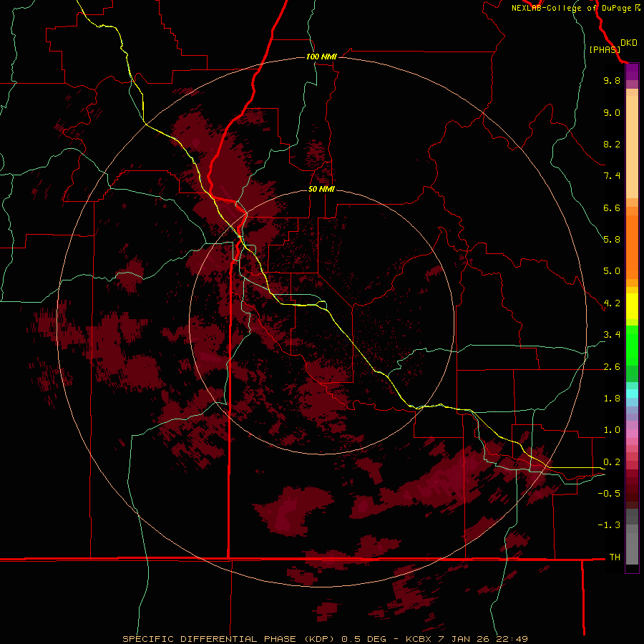Click the 5.8 scale value
This screenshot has width=644, height=644.
click(612, 240)
